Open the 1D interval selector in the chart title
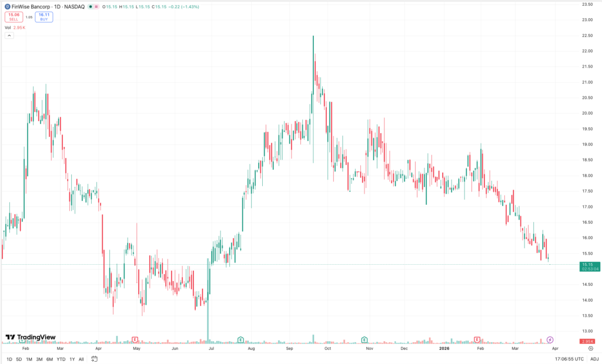The image size is (602, 364). (x=56, y=6)
